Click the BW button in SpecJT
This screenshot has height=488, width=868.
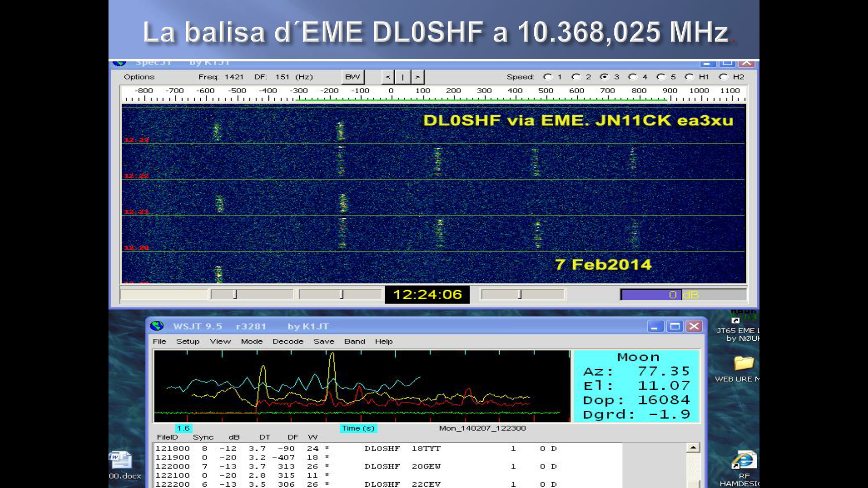pos(353,77)
